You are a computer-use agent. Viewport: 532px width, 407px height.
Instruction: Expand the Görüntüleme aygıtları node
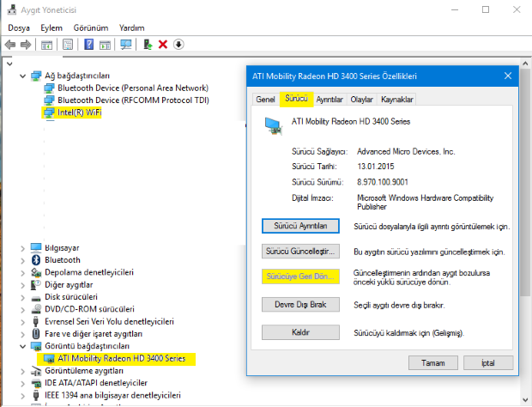22,371
